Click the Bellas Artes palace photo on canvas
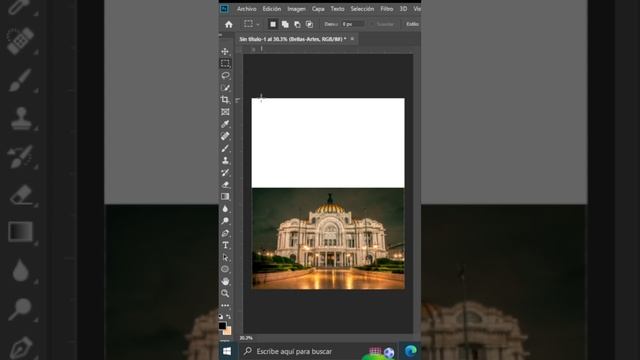 [x=328, y=239]
